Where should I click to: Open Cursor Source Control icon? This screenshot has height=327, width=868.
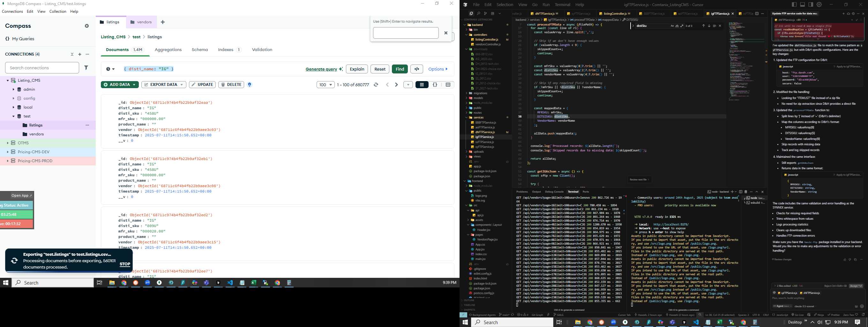coord(485,13)
